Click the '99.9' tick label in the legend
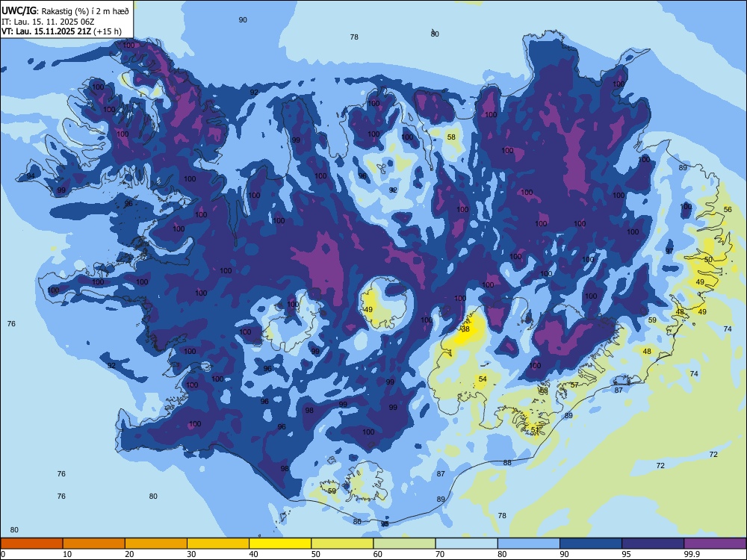 (x=692, y=554)
